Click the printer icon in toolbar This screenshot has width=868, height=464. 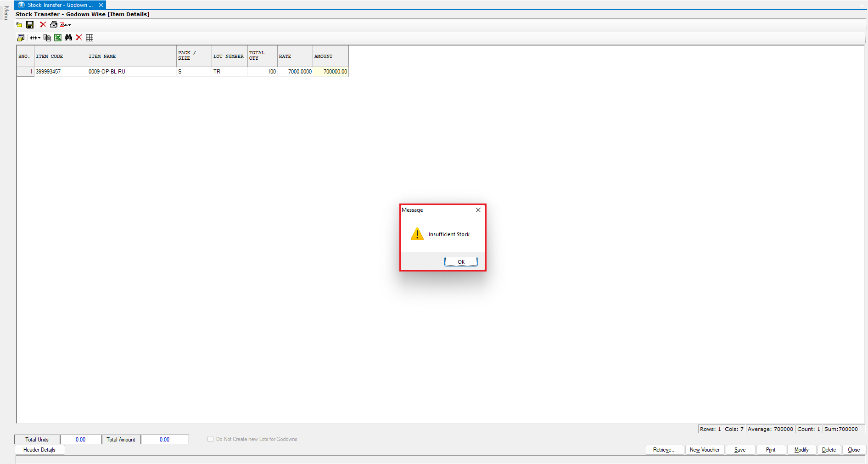[54, 25]
